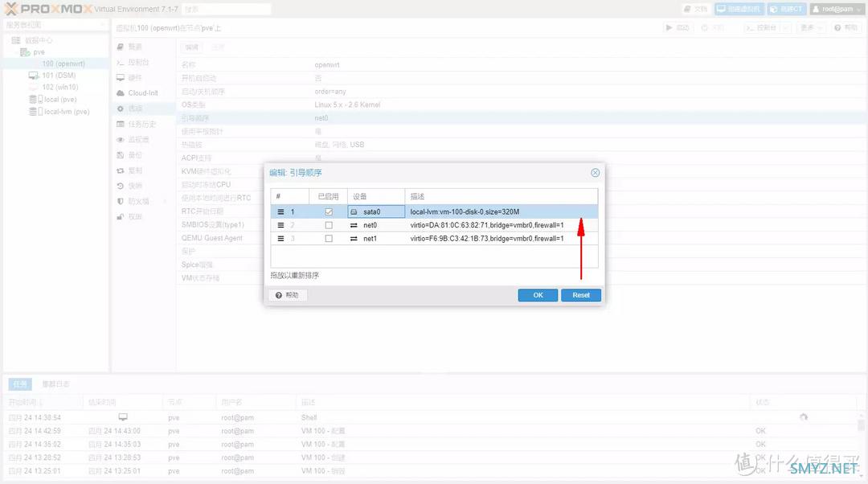Click the create CT button in header

point(787,9)
